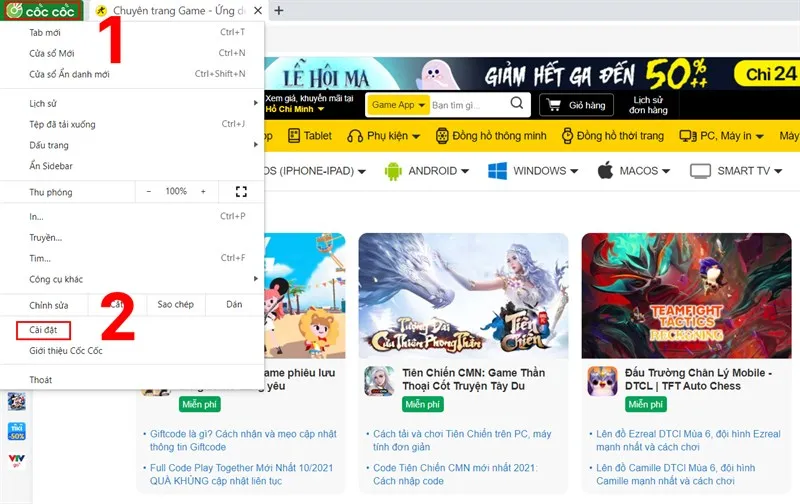
Task: Open the Tiki -50% sidebar icon
Action: click(16, 431)
